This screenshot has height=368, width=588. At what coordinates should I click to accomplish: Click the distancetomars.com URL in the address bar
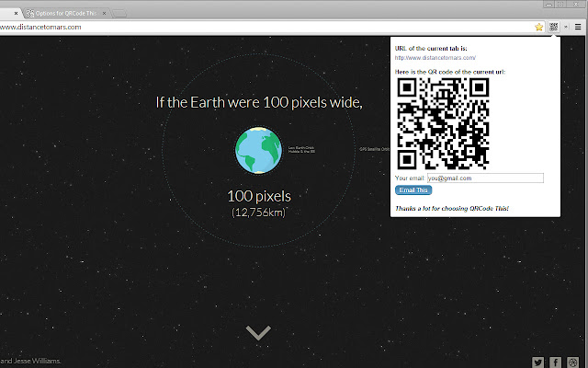[x=40, y=27]
